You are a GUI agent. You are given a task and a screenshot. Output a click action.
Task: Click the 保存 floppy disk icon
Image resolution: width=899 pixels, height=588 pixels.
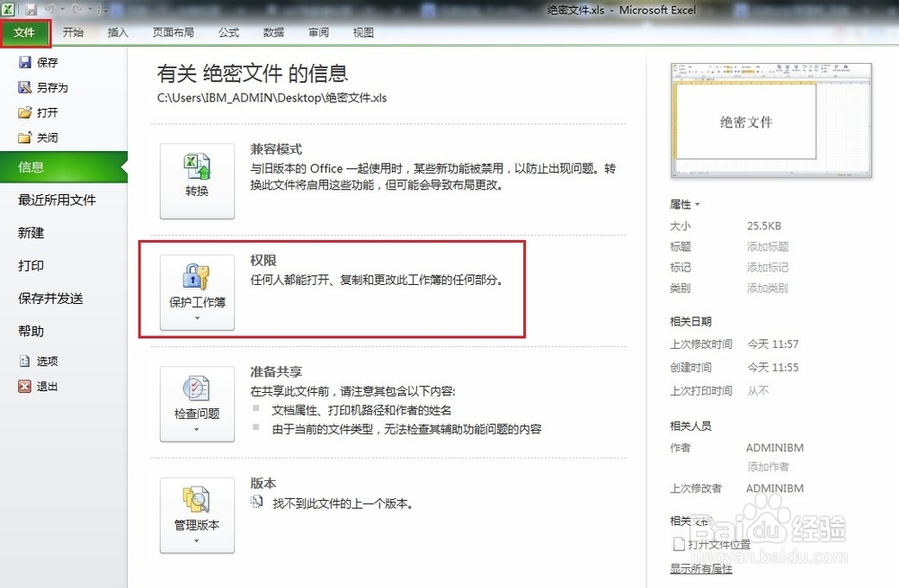click(x=24, y=62)
